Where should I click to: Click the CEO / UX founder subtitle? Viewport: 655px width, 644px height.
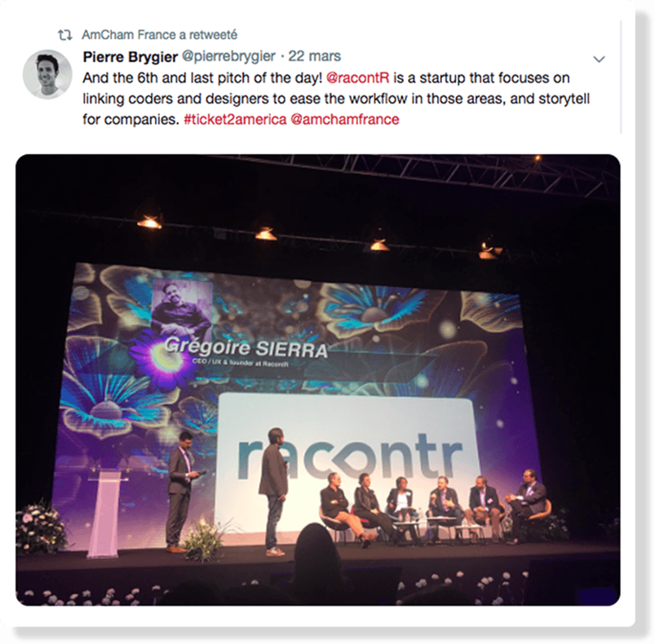[240, 362]
